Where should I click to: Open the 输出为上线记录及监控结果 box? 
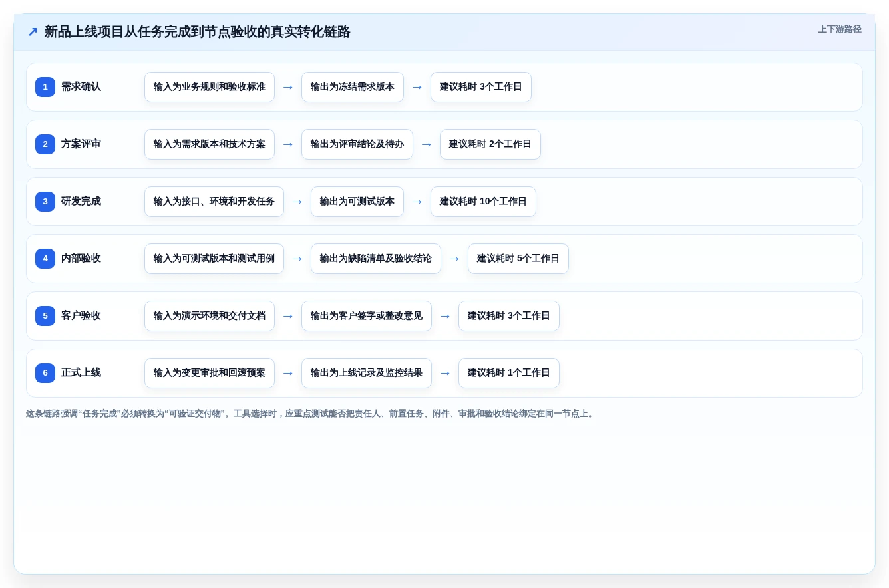pos(367,373)
